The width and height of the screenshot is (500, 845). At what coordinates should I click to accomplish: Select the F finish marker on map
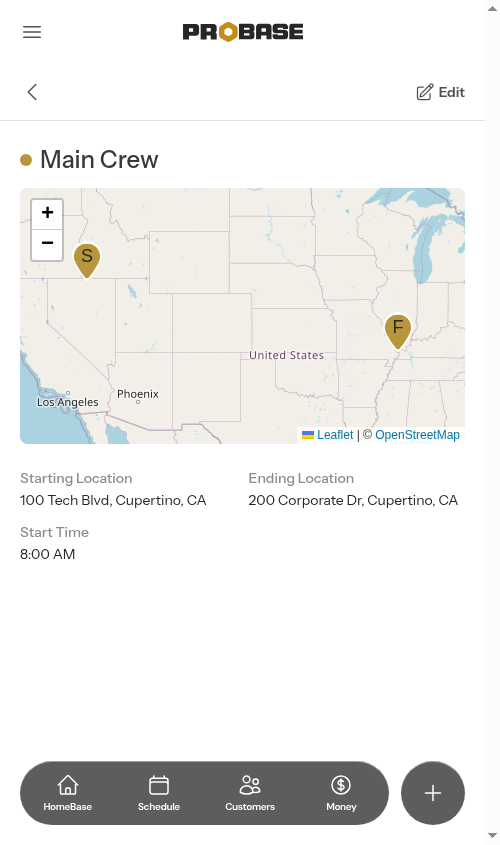[398, 331]
